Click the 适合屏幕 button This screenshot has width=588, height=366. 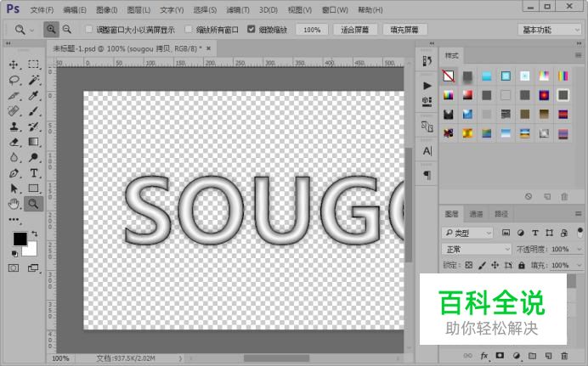pyautogui.click(x=354, y=30)
